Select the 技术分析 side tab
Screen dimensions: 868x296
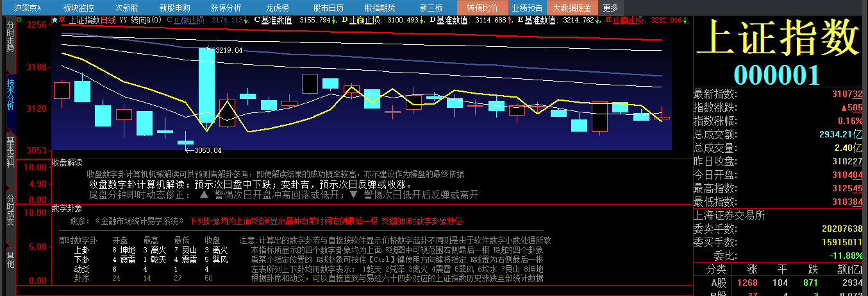(10, 94)
